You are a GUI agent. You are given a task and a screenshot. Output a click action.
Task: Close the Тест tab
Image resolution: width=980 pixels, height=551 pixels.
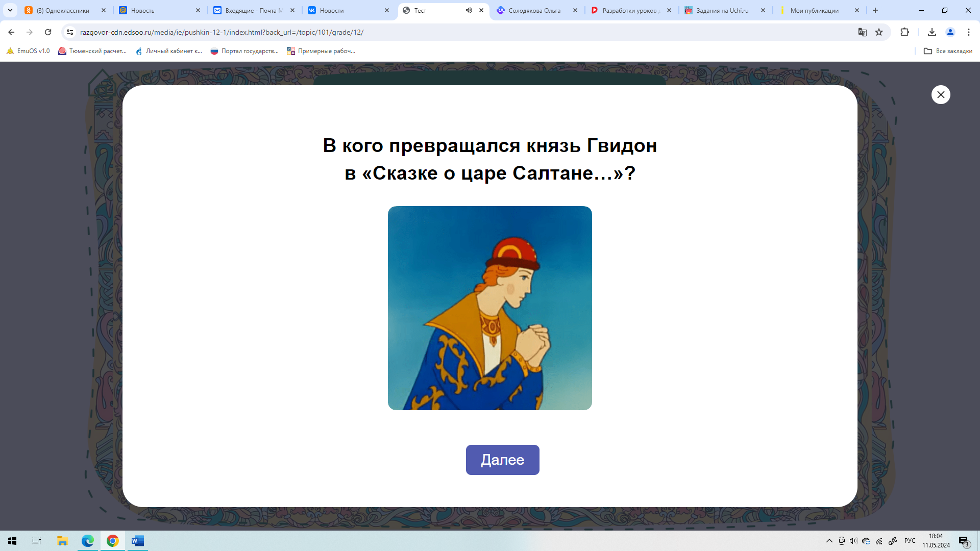(x=481, y=10)
